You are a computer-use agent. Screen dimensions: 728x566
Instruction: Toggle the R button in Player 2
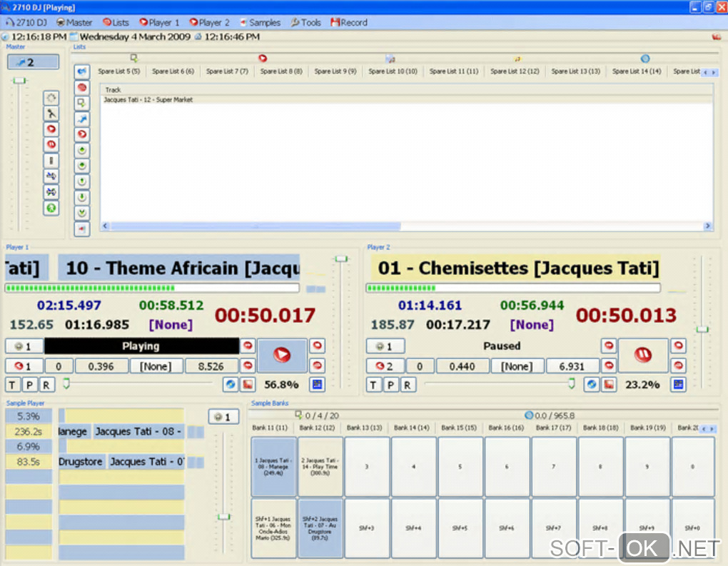pyautogui.click(x=407, y=385)
